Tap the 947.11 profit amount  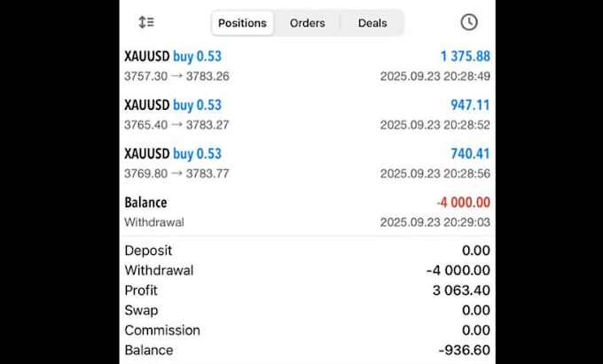click(x=470, y=105)
